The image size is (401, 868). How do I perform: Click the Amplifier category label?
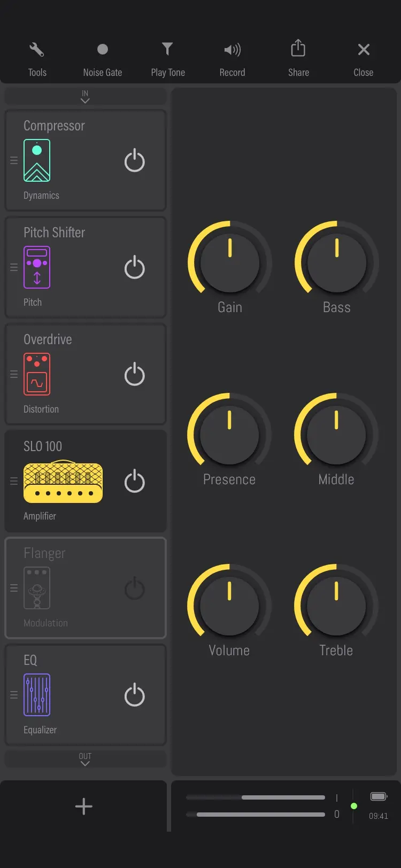[40, 516]
